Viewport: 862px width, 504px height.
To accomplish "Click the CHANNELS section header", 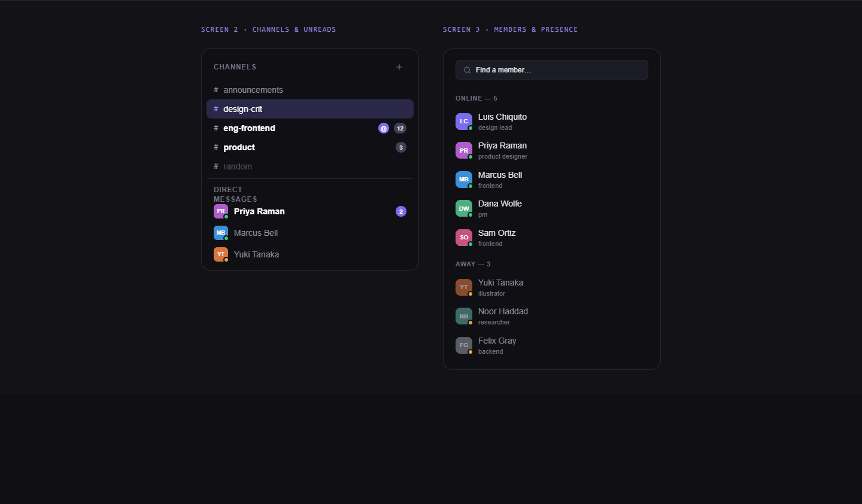I will [x=235, y=67].
